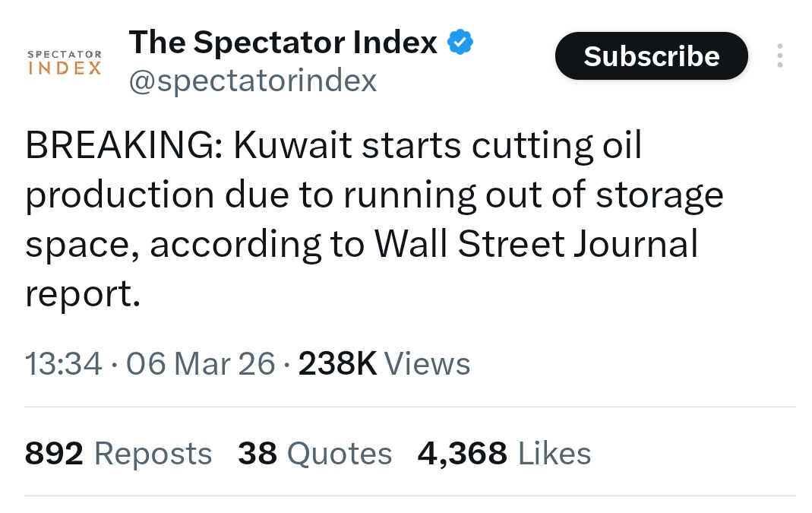Click the 13:34 post timestamp
Viewport: 812px width, 513px height.
63,363
